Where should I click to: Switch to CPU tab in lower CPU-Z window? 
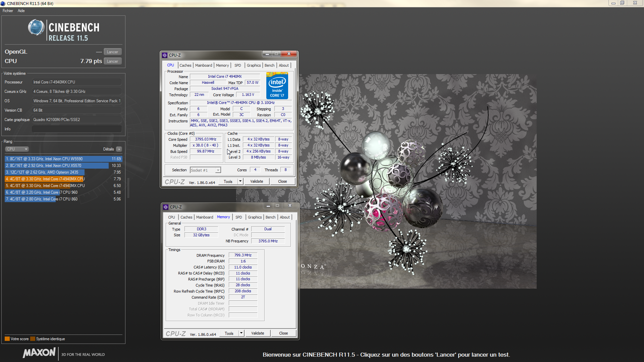coord(172,217)
